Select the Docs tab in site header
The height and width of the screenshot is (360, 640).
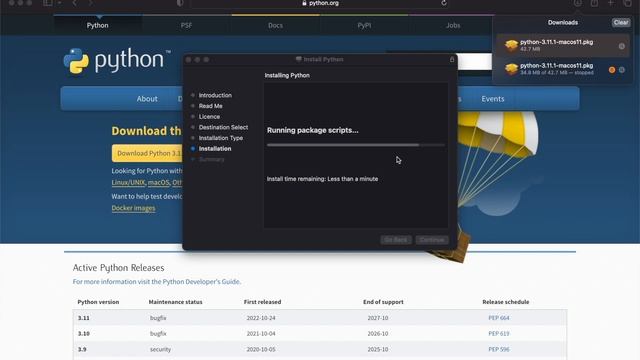275,25
